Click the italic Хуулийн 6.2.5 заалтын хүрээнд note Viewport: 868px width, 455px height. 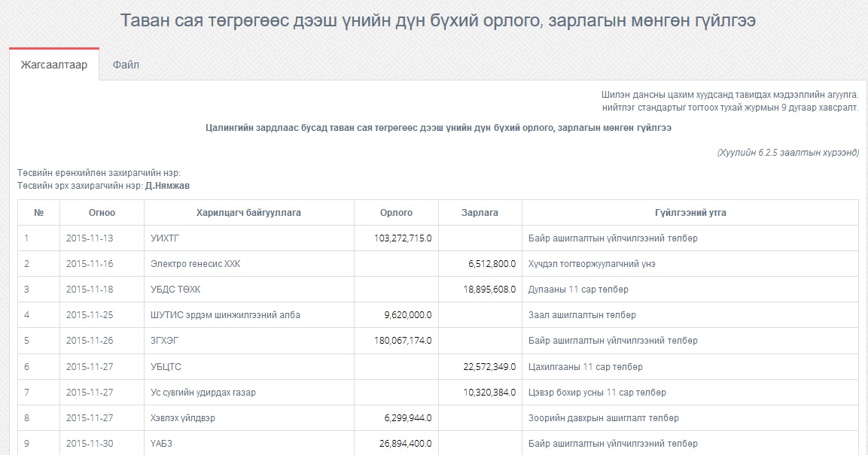787,153
